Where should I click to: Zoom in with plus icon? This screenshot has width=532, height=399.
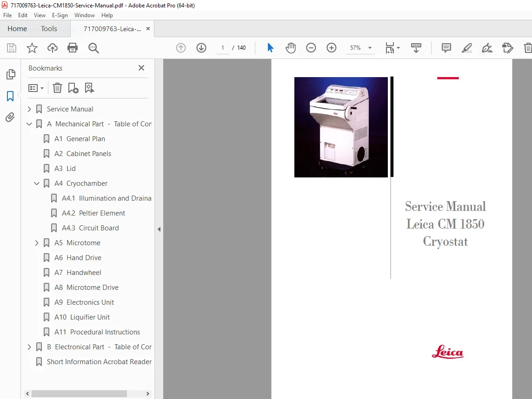[x=332, y=48]
